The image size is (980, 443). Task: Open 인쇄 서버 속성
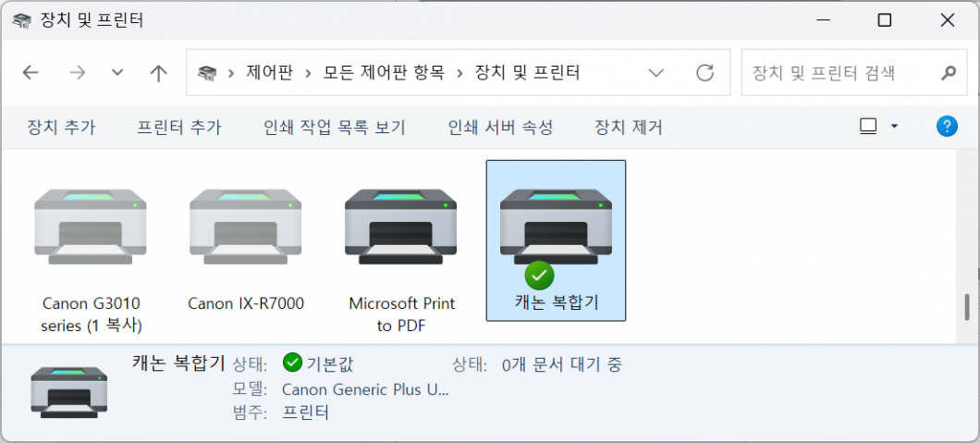[500, 128]
